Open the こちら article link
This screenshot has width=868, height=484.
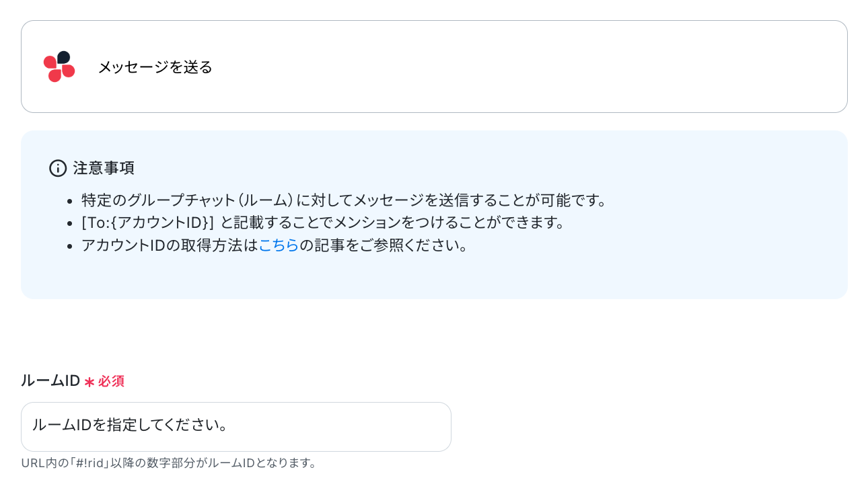point(279,245)
